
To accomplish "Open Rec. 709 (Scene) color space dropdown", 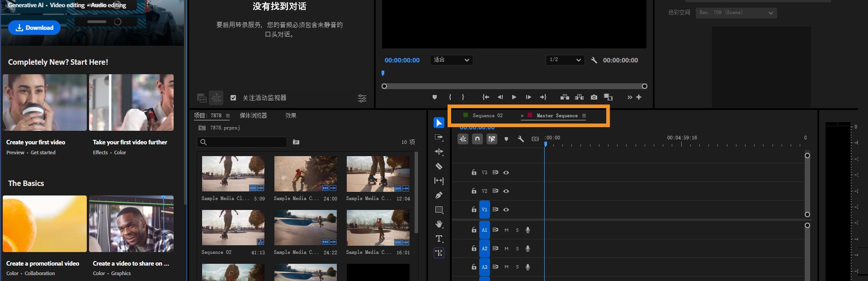I will point(736,13).
